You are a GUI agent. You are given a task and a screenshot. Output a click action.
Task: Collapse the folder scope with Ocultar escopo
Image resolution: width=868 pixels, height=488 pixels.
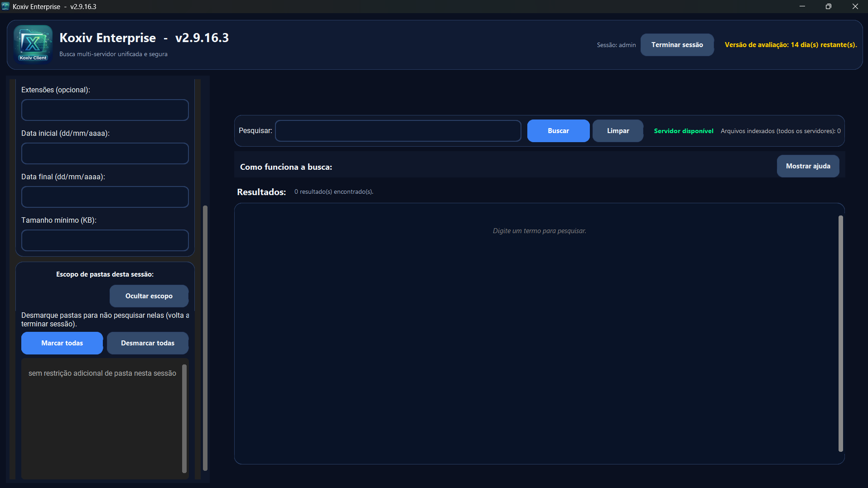pyautogui.click(x=149, y=296)
